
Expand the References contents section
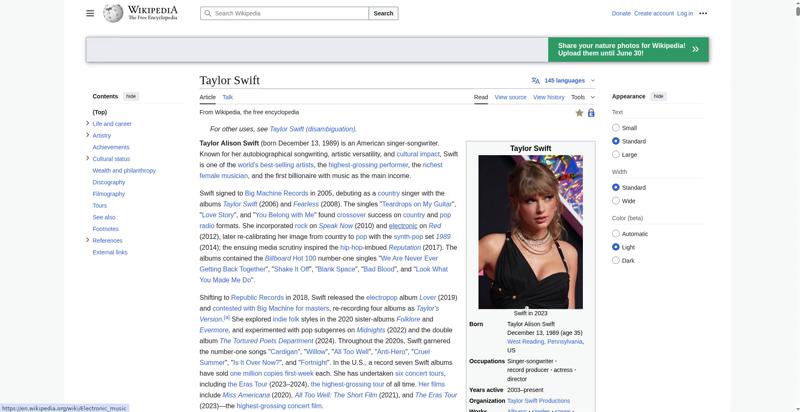87,240
